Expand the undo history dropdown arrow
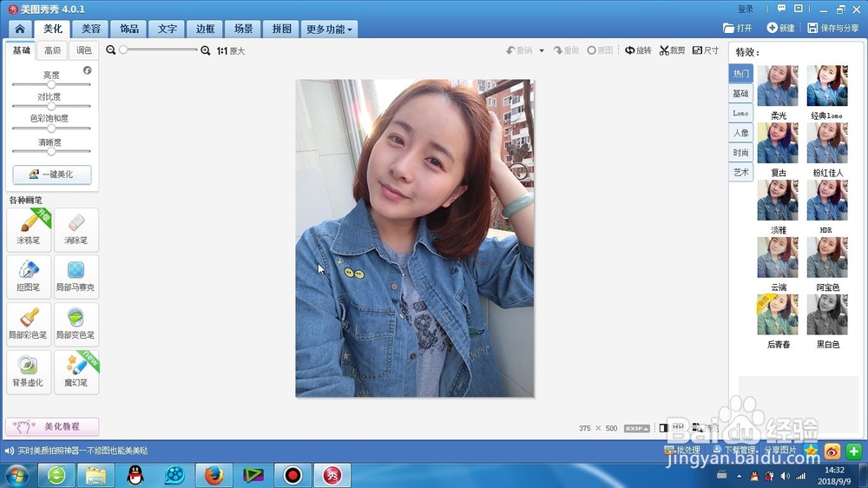868x488 pixels. [x=542, y=50]
